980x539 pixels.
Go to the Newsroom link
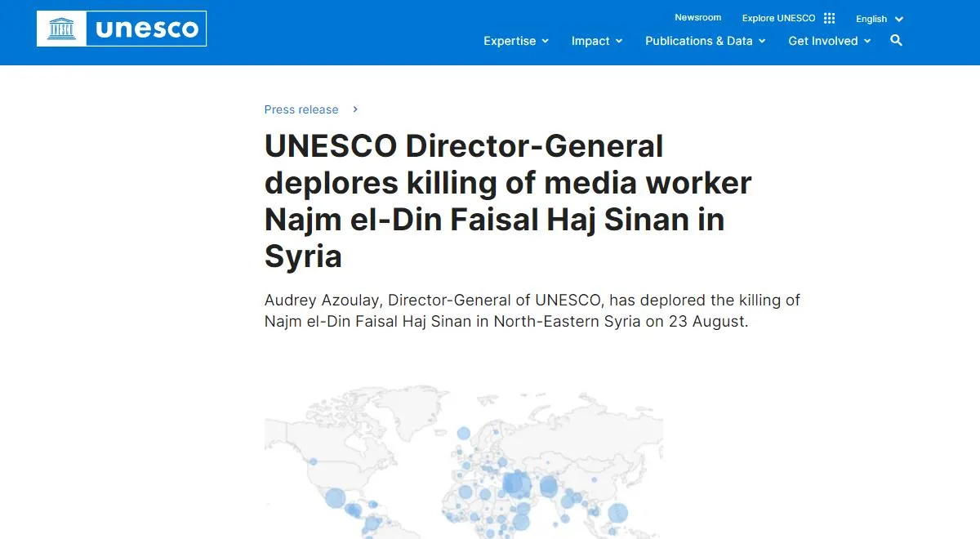(697, 17)
